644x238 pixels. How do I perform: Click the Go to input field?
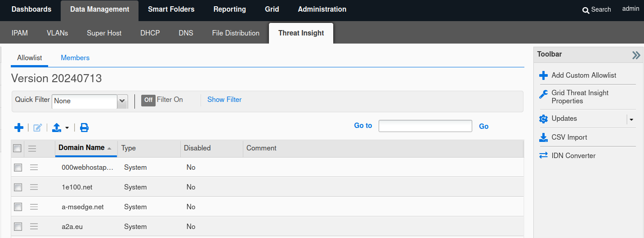pyautogui.click(x=425, y=126)
